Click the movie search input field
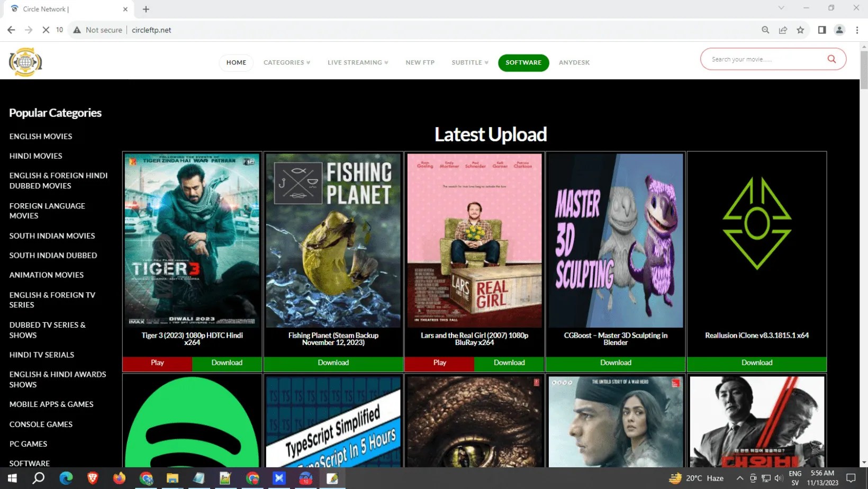Viewport: 868px width, 489px height. click(762, 59)
